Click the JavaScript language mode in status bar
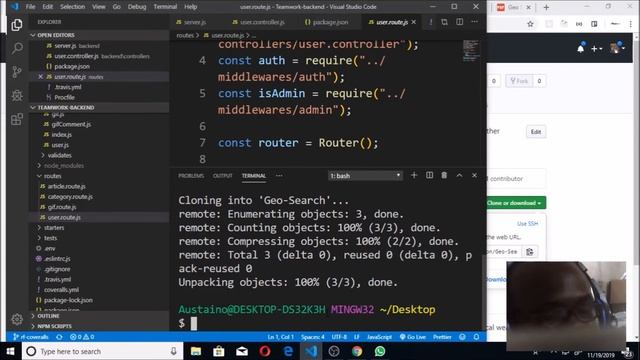This screenshot has width=640, height=360. [379, 337]
